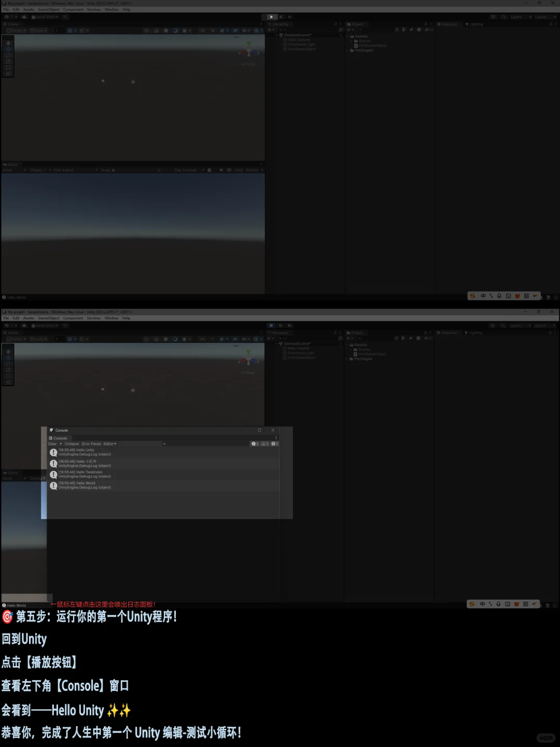Select View hand tool in upper Scene view
Image resolution: width=560 pixels, height=747 pixels.
tap(8, 43)
